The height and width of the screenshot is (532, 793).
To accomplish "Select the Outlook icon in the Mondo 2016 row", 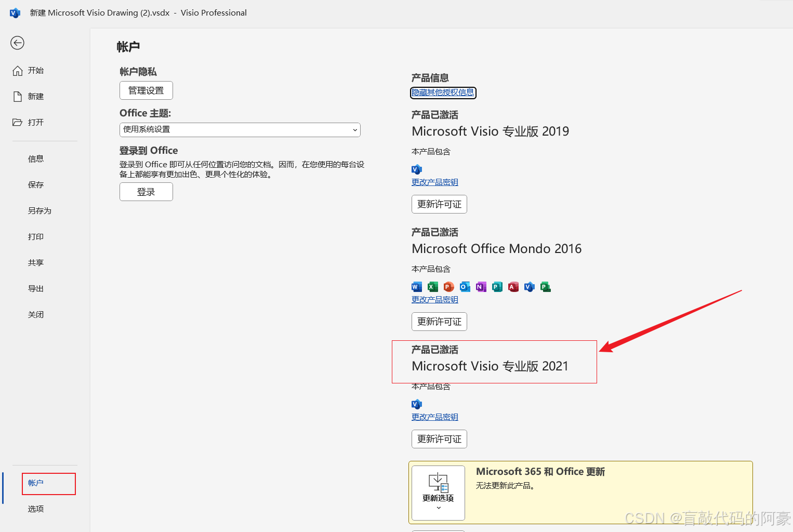I will 465,286.
